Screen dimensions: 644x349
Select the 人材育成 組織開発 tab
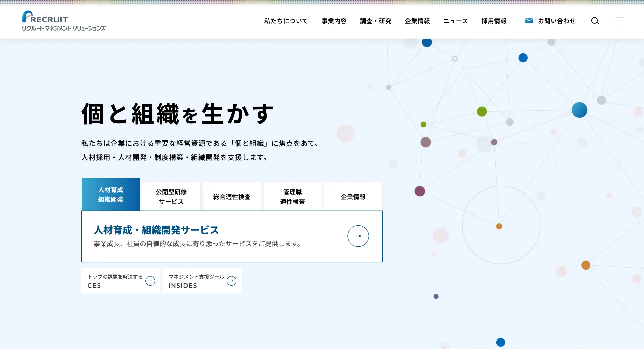coord(110,194)
